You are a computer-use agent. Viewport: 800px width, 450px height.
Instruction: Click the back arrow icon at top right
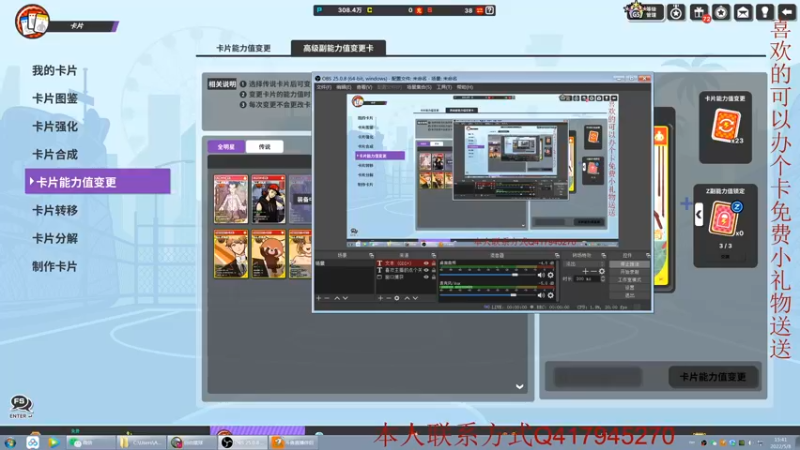point(787,12)
